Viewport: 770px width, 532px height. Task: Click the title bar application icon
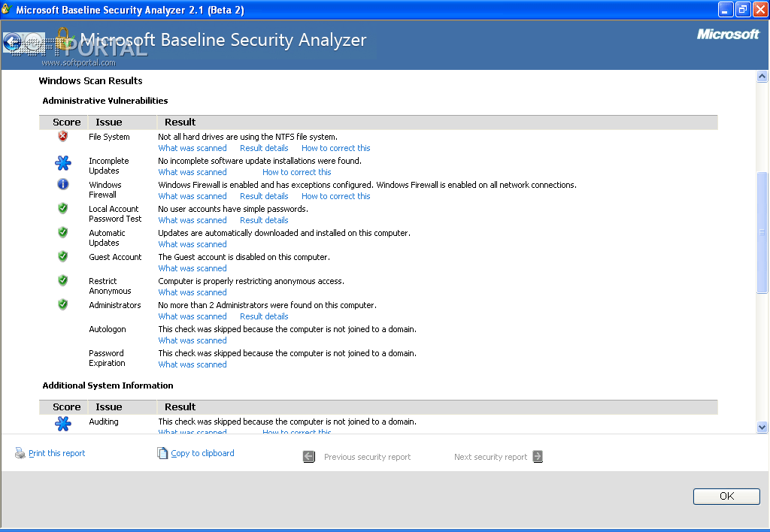[6, 9]
